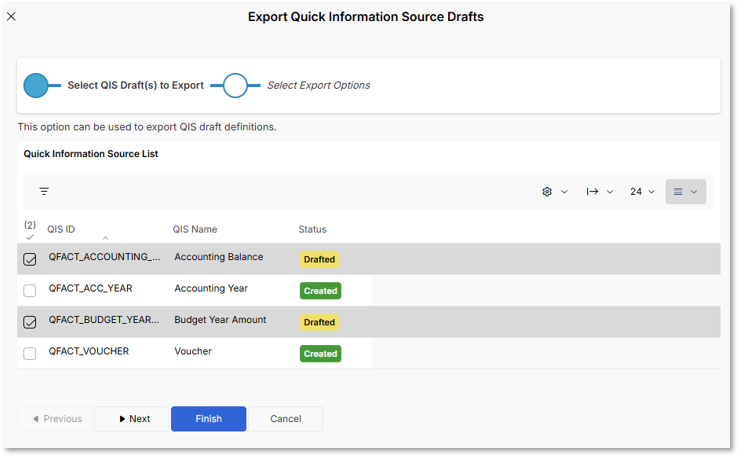Screen dimensions: 739x457
Task: Uncheck the QFACT_ACCOUNTING_ row checkbox
Action: [x=30, y=259]
